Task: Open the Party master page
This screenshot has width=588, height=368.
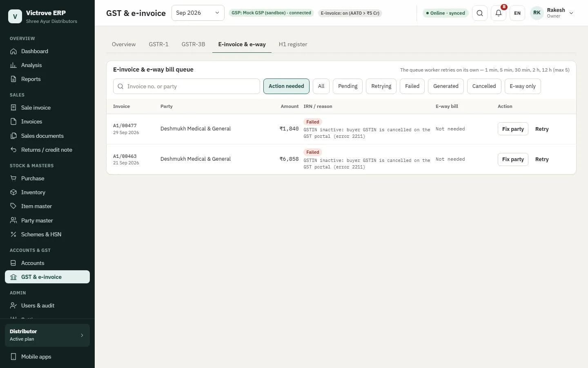Action: (47, 220)
